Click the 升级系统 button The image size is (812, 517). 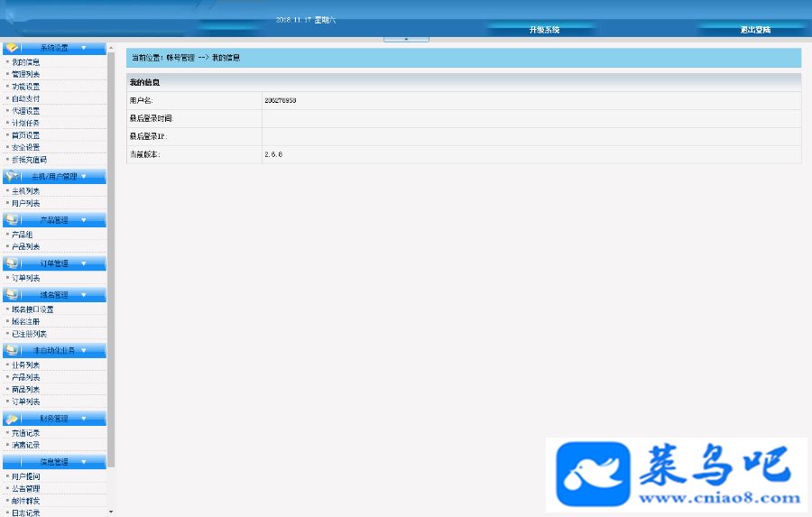point(544,30)
